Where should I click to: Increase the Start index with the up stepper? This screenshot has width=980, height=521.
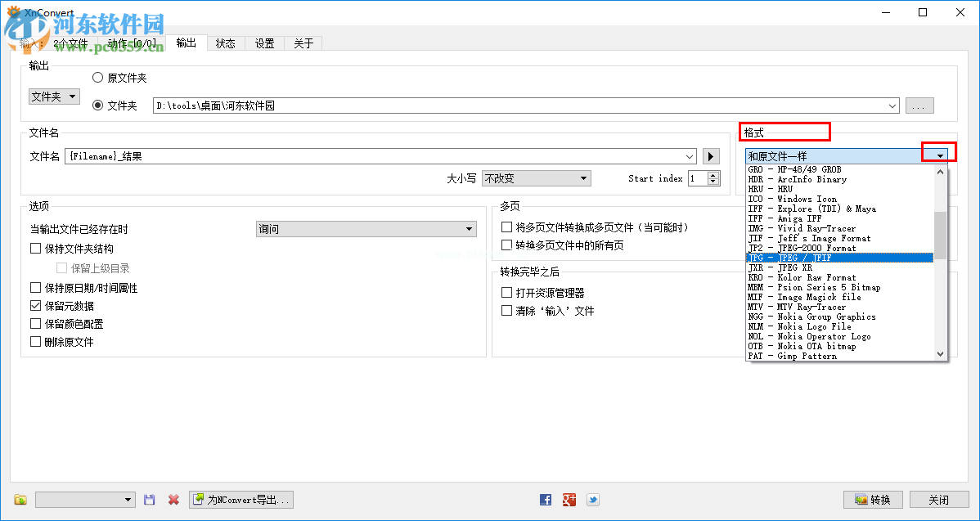point(714,173)
